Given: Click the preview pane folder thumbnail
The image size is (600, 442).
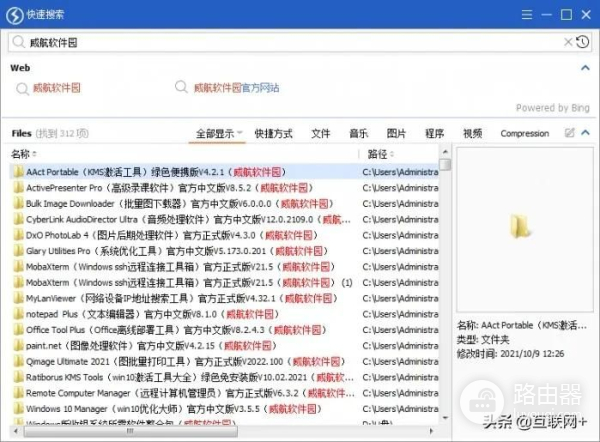Looking at the screenshot, I should click(520, 227).
